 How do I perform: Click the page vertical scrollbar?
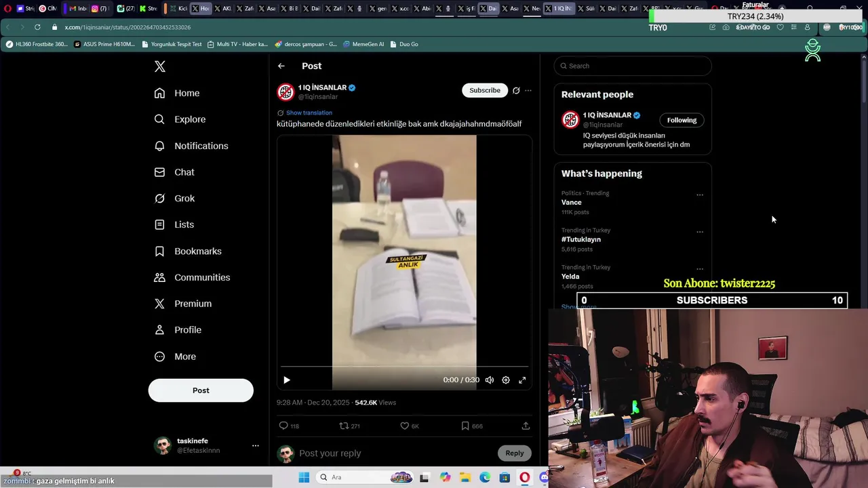(x=864, y=81)
